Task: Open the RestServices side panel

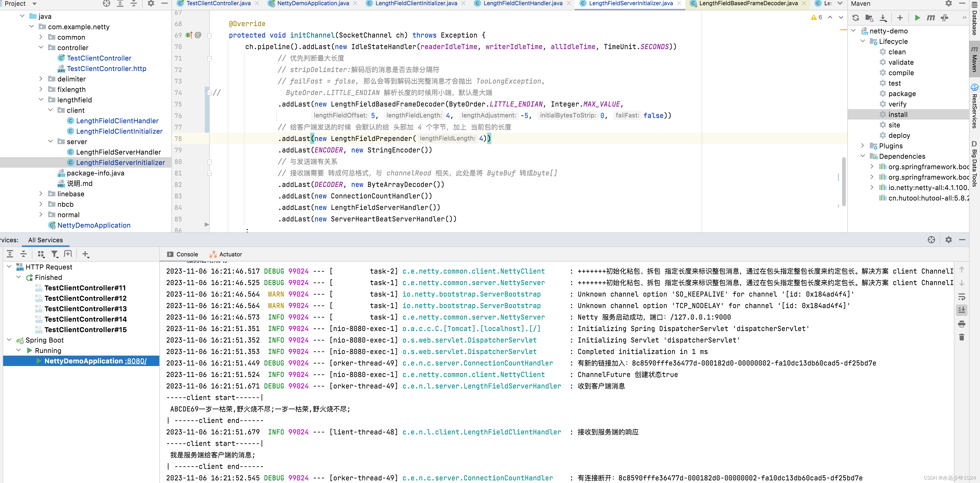Action: [975, 107]
